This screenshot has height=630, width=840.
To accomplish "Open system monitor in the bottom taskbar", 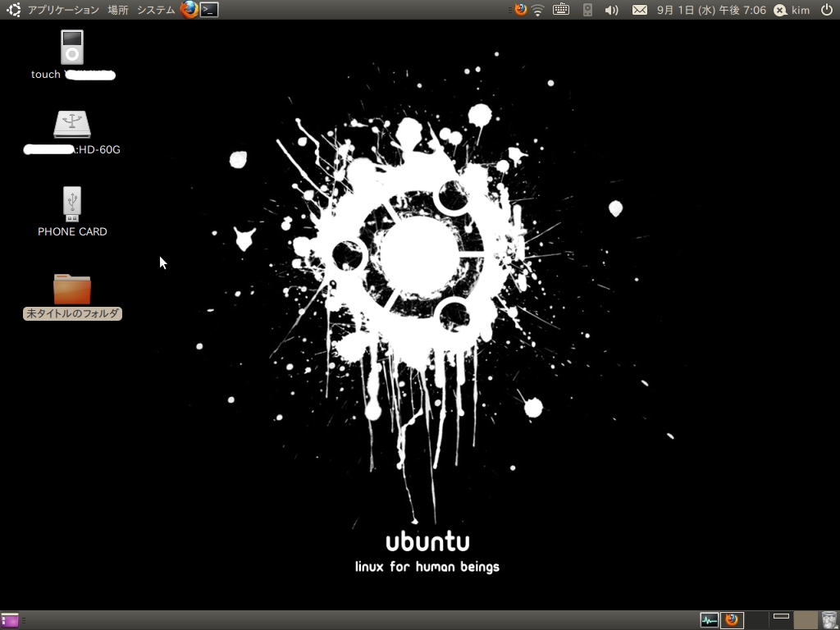I will 710,620.
